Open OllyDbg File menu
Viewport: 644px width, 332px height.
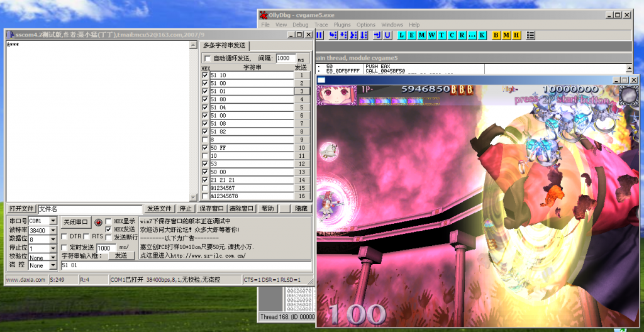(266, 25)
